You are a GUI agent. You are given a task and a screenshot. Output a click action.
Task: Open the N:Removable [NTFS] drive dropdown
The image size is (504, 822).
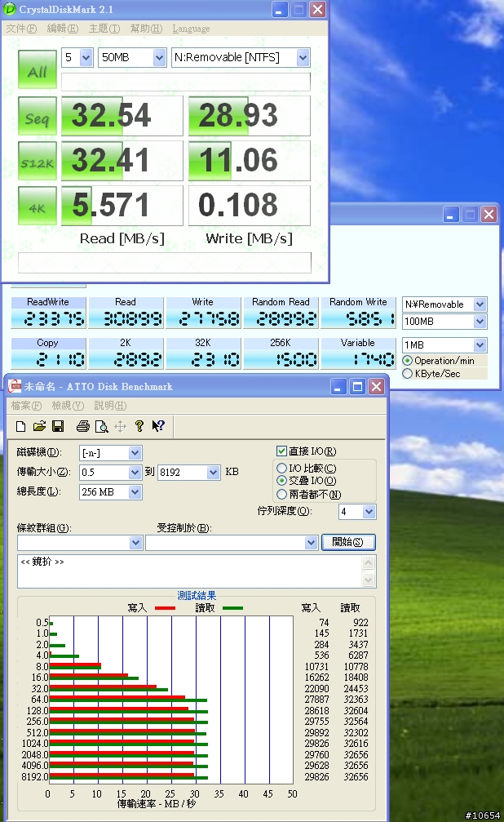click(x=241, y=58)
